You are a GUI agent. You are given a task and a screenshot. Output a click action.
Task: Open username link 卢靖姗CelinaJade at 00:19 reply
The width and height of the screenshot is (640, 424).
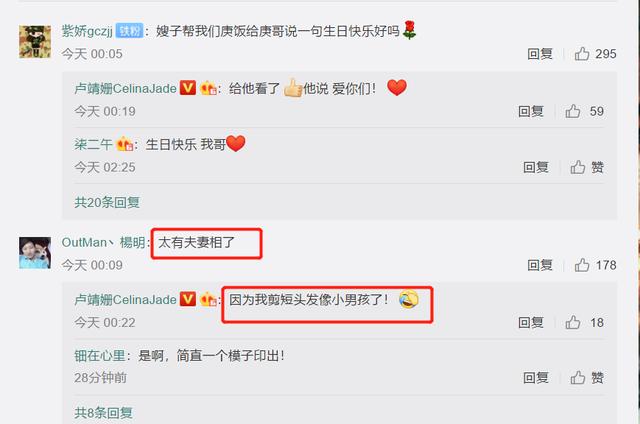125,88
